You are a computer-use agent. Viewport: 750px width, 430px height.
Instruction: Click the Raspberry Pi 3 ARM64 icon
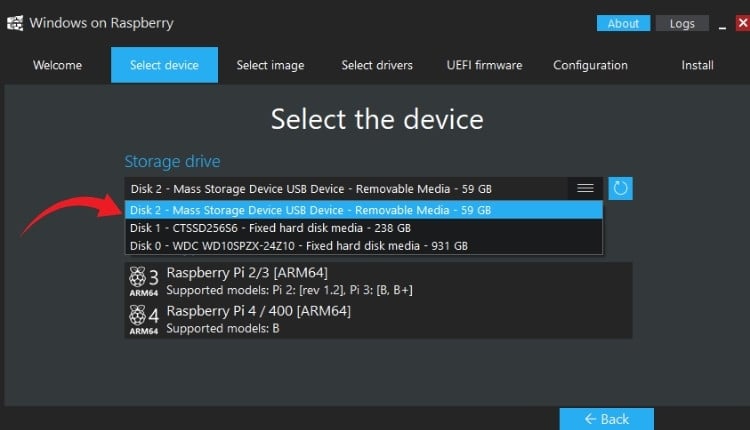click(x=143, y=281)
